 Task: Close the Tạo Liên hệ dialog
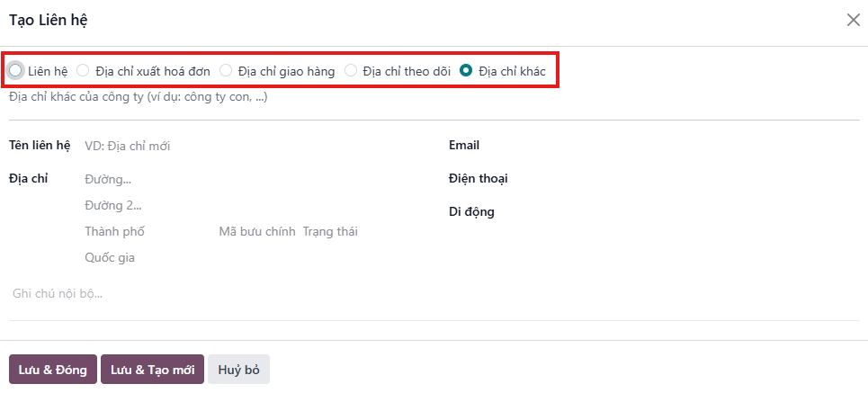(x=853, y=21)
